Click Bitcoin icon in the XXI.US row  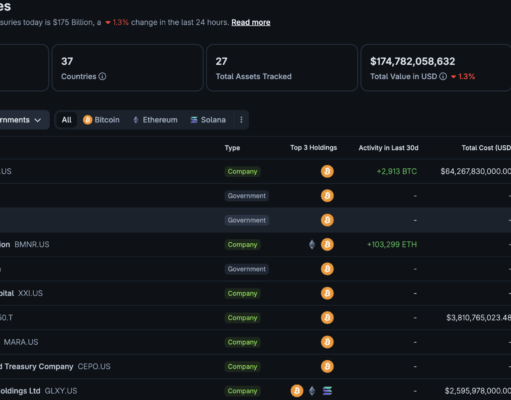(x=327, y=293)
